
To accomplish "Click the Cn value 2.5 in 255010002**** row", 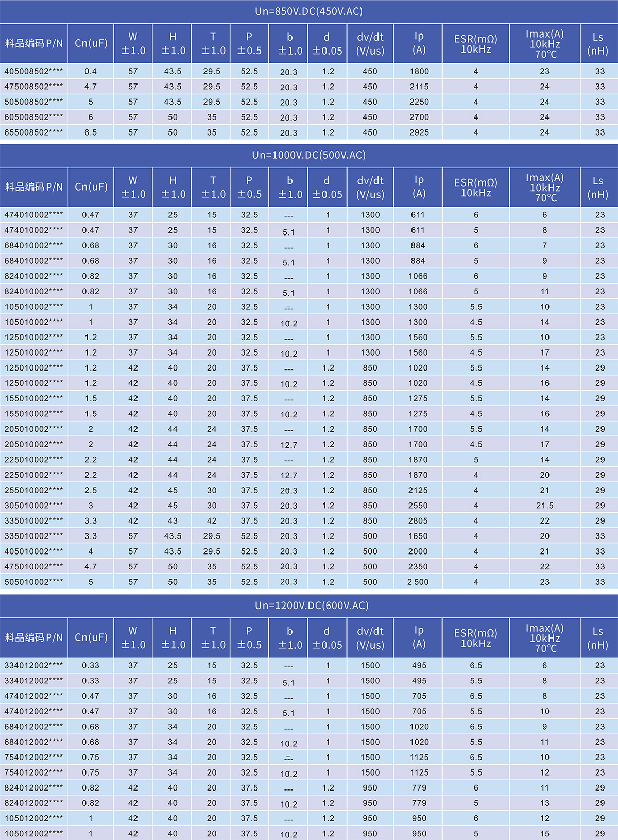I will (x=91, y=490).
